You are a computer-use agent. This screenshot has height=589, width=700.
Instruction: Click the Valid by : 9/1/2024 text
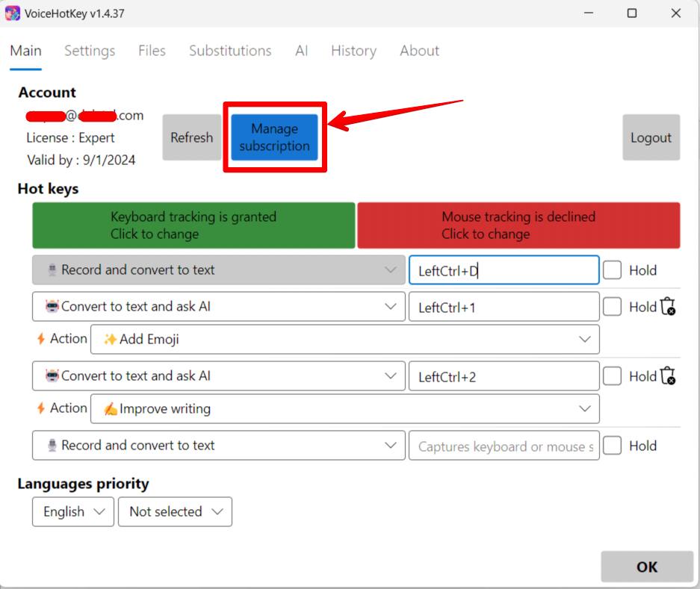click(x=81, y=160)
